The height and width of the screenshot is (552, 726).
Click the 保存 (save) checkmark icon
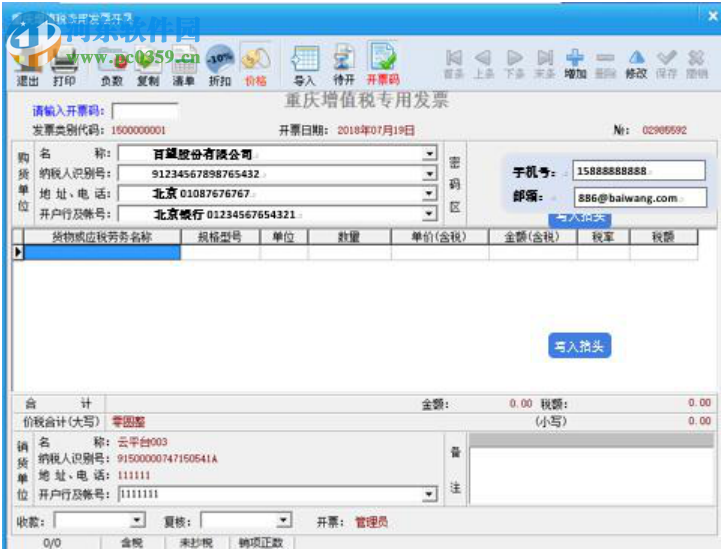(666, 64)
